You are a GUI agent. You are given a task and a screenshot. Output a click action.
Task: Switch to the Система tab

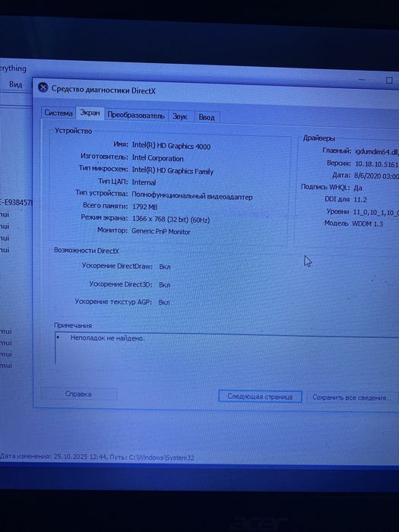pyautogui.click(x=59, y=113)
